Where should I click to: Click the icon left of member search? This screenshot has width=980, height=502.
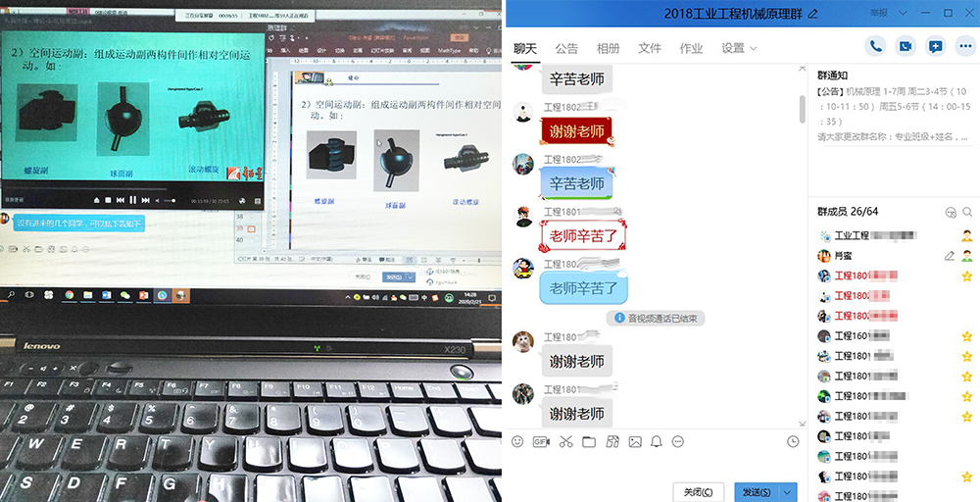tap(952, 212)
